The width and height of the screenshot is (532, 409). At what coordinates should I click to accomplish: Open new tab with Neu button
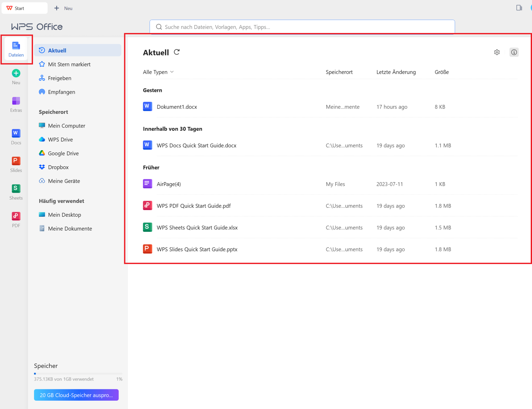tap(63, 8)
